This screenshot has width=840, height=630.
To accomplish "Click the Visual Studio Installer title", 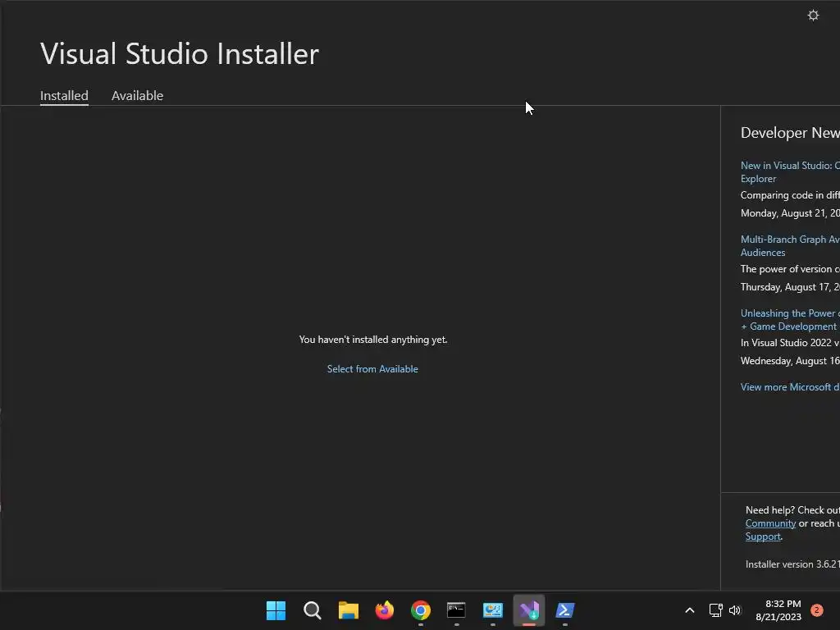I will click(x=180, y=53).
